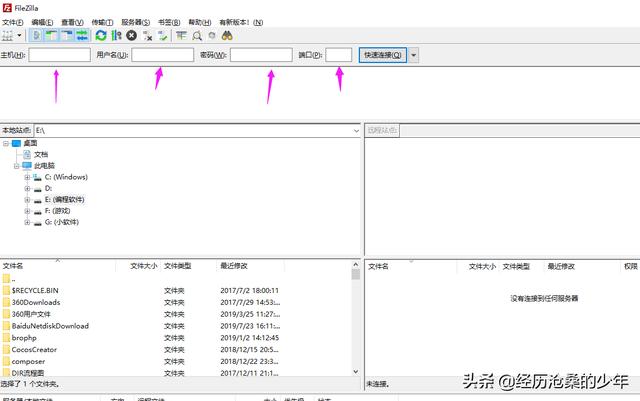Image resolution: width=640 pixels, height=401 pixels.
Task: Select the E: (编程软件) drive
Action: point(64,200)
